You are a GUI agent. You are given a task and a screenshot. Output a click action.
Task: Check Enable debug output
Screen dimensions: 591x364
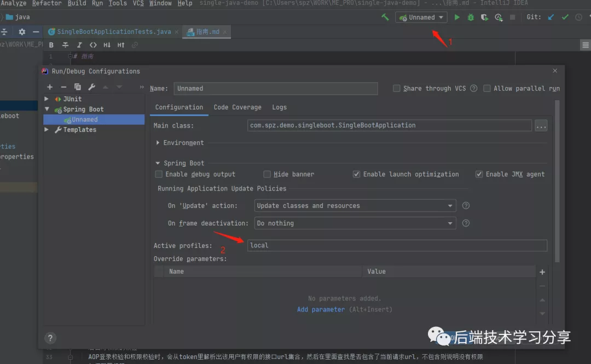click(159, 174)
